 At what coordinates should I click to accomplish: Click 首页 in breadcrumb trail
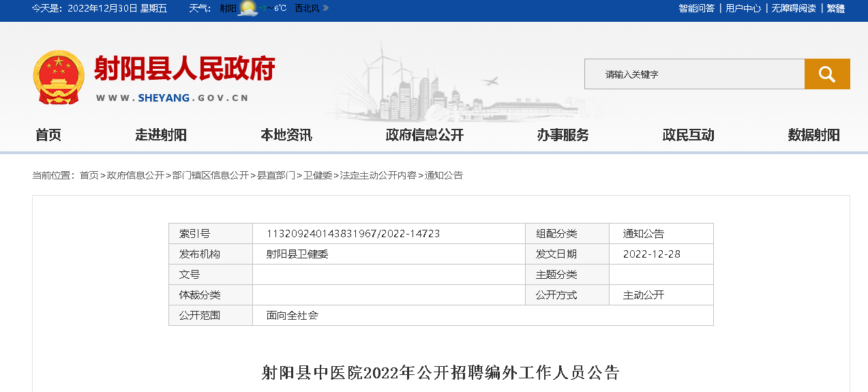click(89, 175)
